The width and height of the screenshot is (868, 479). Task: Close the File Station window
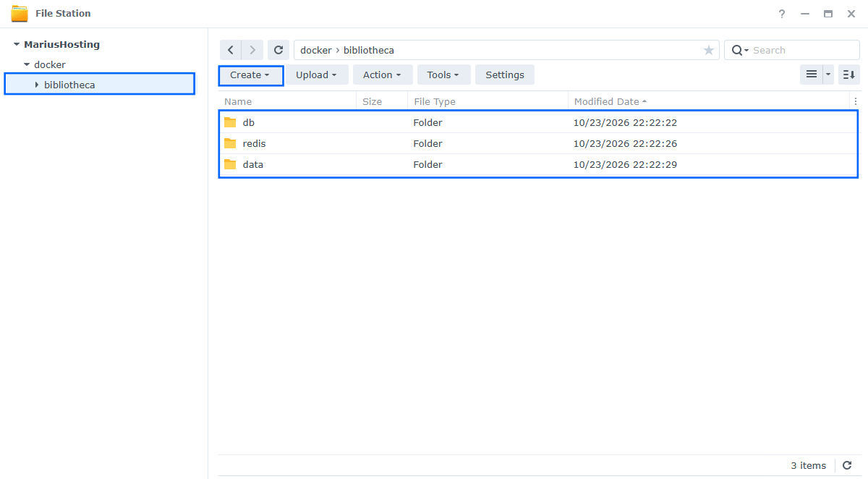(851, 14)
